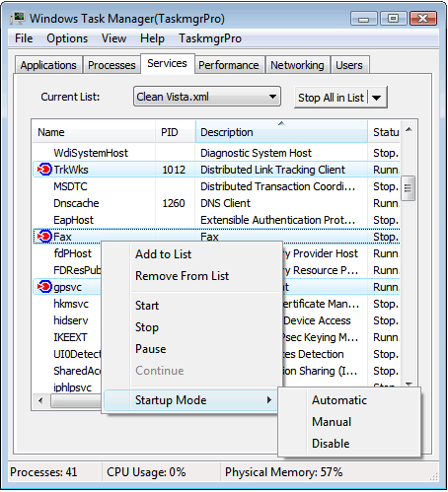Open the View menu
Screen dimensions: 448x492
(113, 38)
